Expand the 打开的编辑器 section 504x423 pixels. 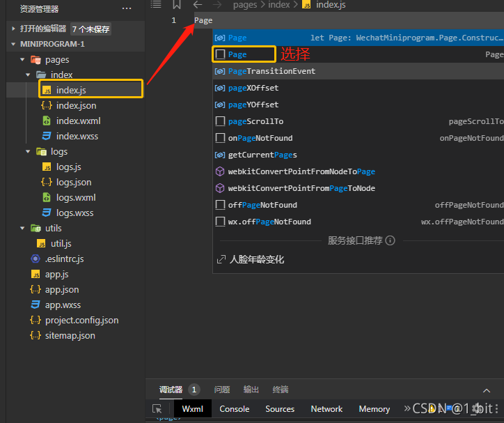pyautogui.click(x=13, y=29)
